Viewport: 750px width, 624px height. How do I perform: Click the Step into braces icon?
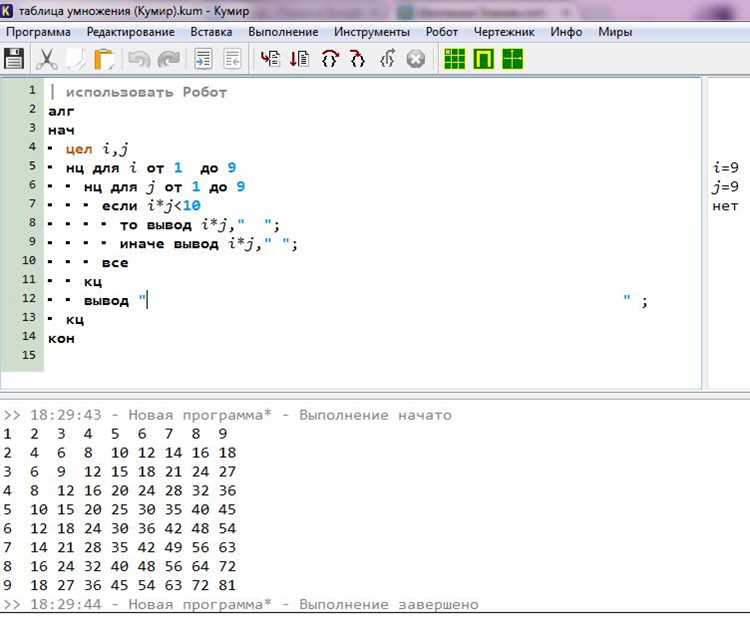(357, 59)
